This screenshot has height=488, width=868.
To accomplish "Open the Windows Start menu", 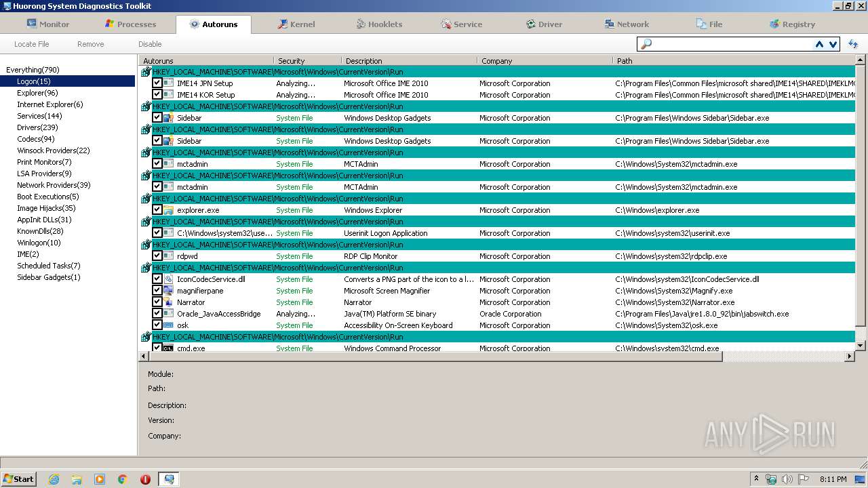I will [19, 479].
